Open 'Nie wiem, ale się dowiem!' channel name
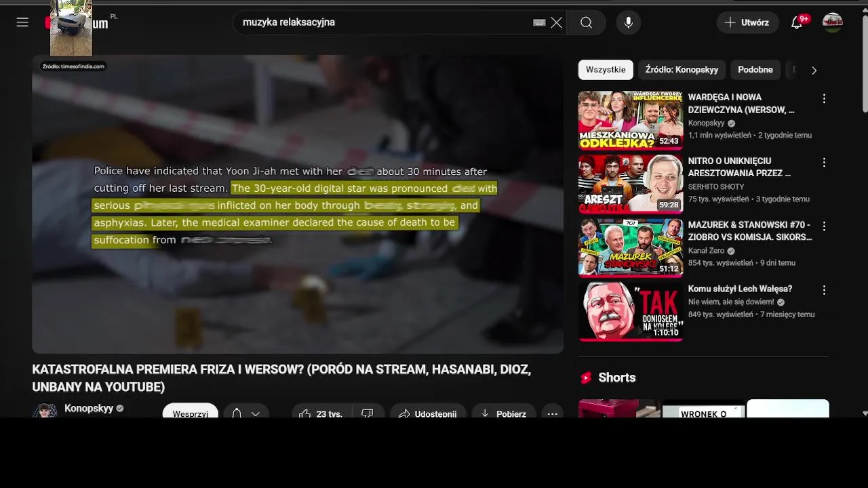The height and width of the screenshot is (488, 868). (731, 302)
